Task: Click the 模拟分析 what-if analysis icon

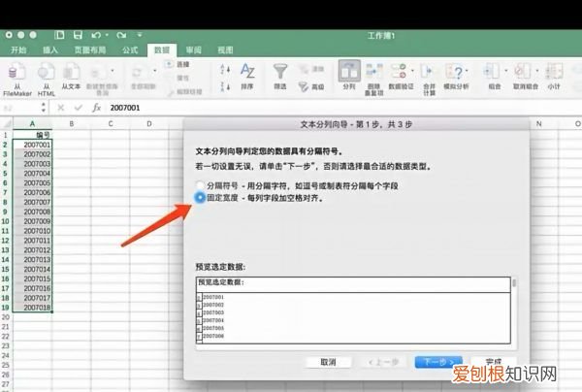Action: [x=455, y=71]
